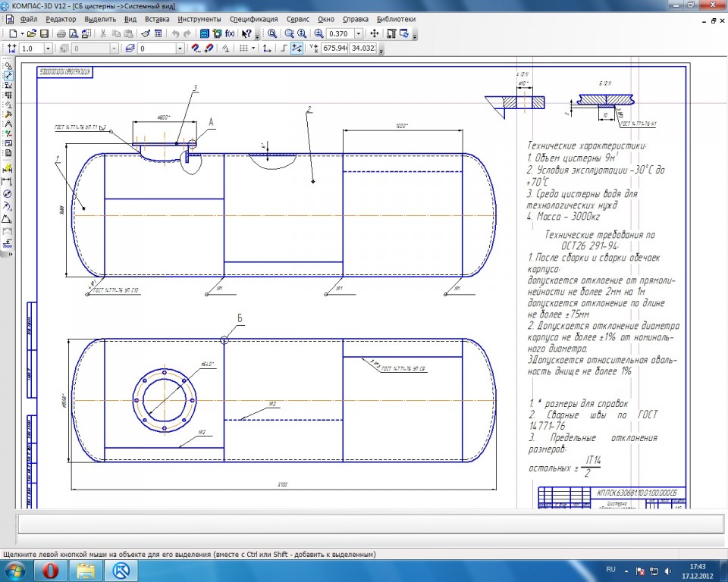This screenshot has height=582, width=728.
Task: Click the Paste clipboard icon
Action: [129, 33]
